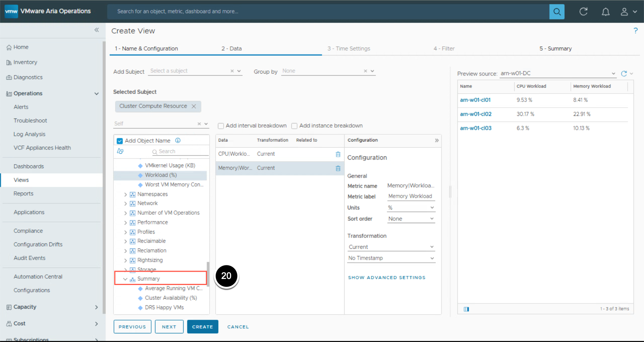Click the CREATE button
Viewport: 644px width, 342px height.
[x=202, y=327]
